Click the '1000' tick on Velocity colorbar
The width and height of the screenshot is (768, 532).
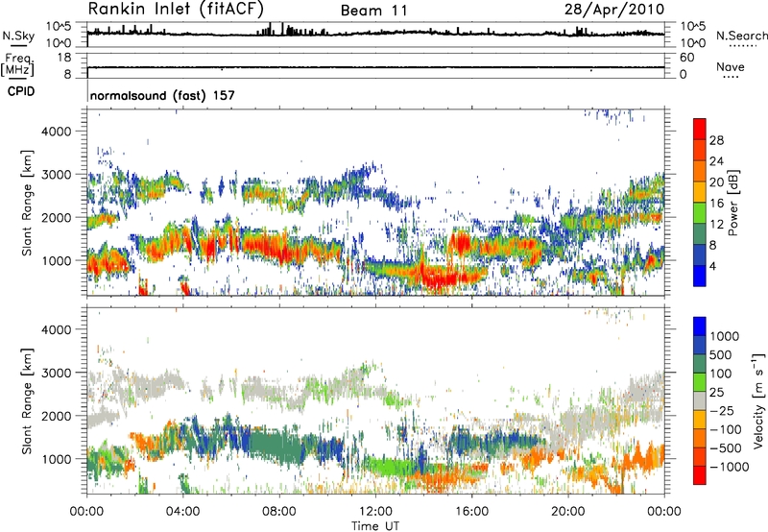point(724,336)
